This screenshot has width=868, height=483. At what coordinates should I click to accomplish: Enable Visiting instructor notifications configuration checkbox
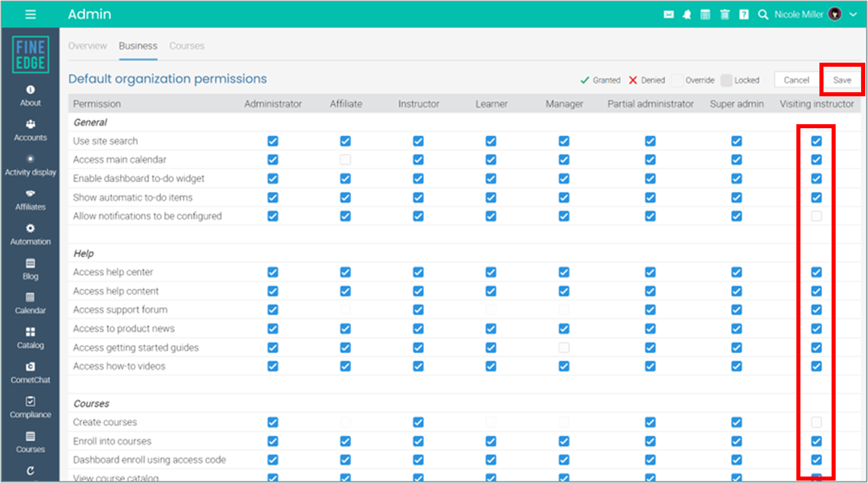pos(816,216)
